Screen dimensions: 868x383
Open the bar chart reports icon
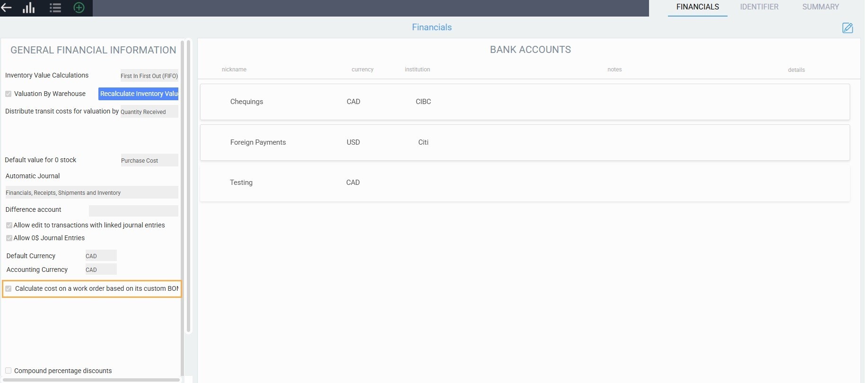(29, 8)
